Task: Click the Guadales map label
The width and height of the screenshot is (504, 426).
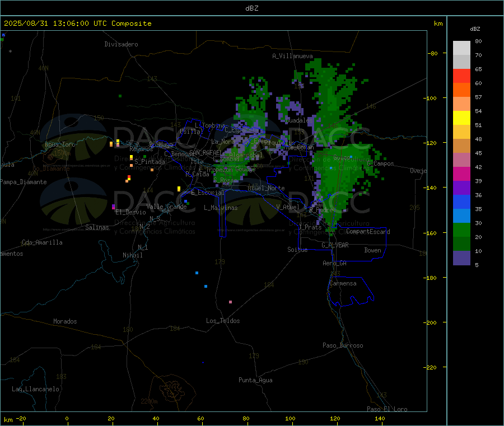Action: (x=299, y=120)
